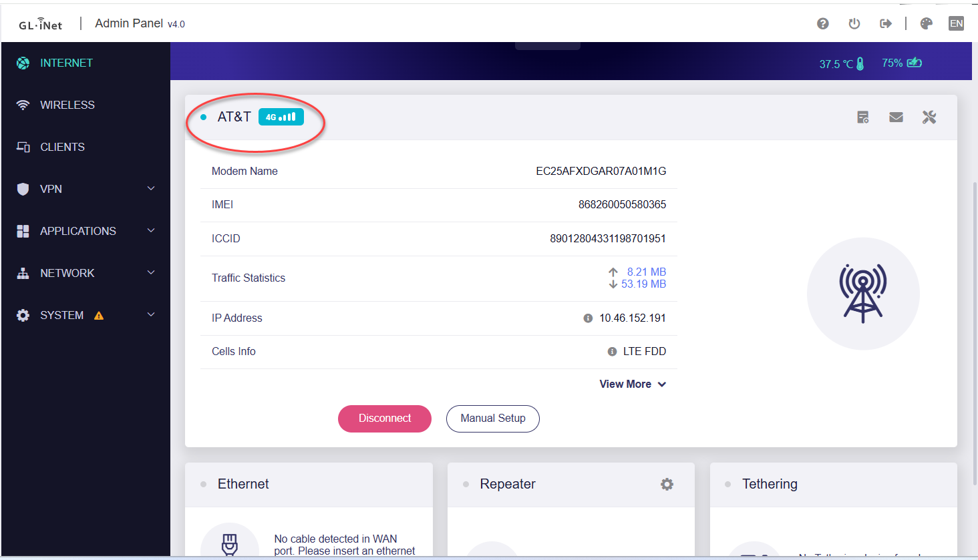Viewport: 978px width, 560px height.
Task: Click the AT&T carrier name
Action: [234, 117]
